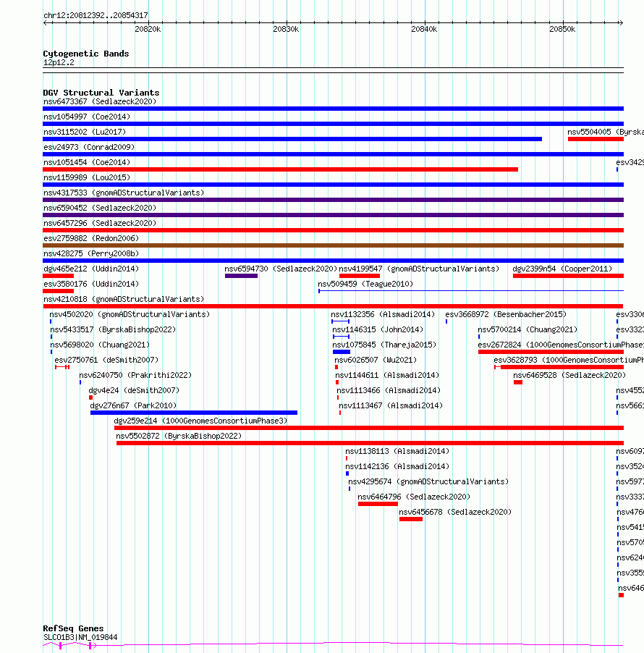Click the red nsv6464796 (Sedlazeck2020) bar

point(378,504)
